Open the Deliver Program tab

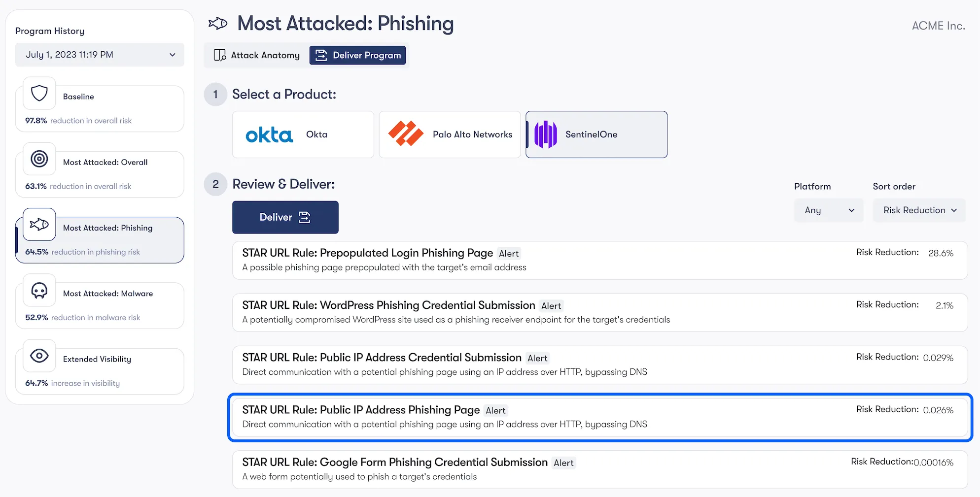coord(358,55)
